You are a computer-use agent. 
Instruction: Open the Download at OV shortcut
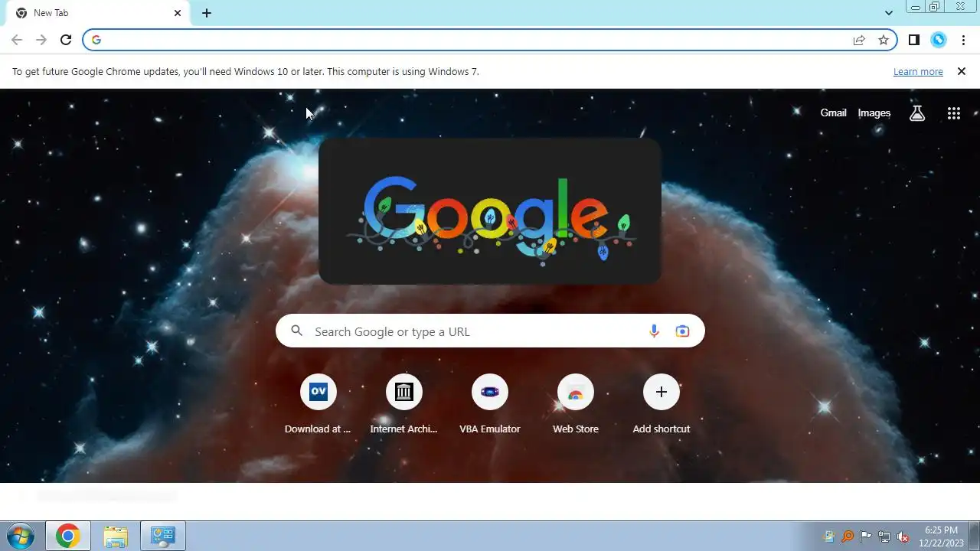point(318,403)
